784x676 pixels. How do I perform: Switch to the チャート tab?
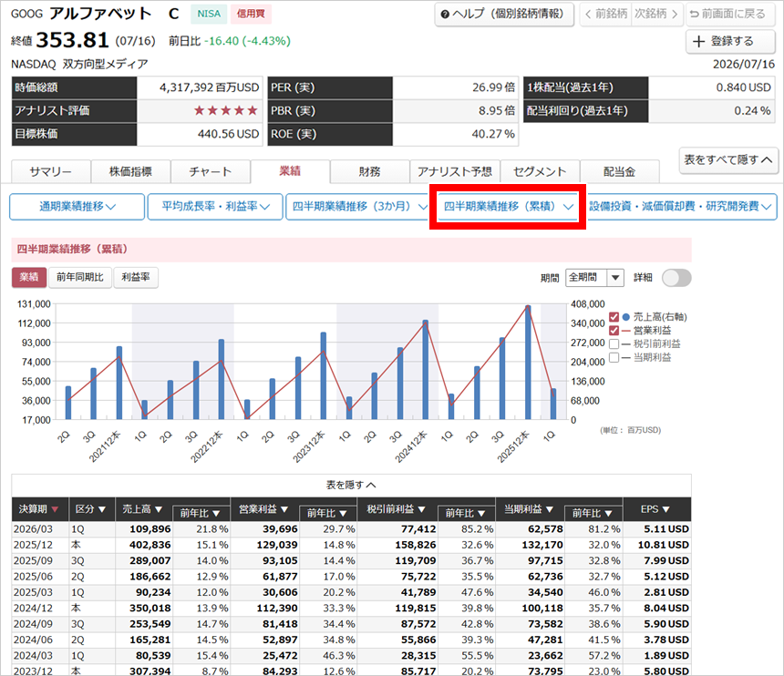click(x=211, y=171)
